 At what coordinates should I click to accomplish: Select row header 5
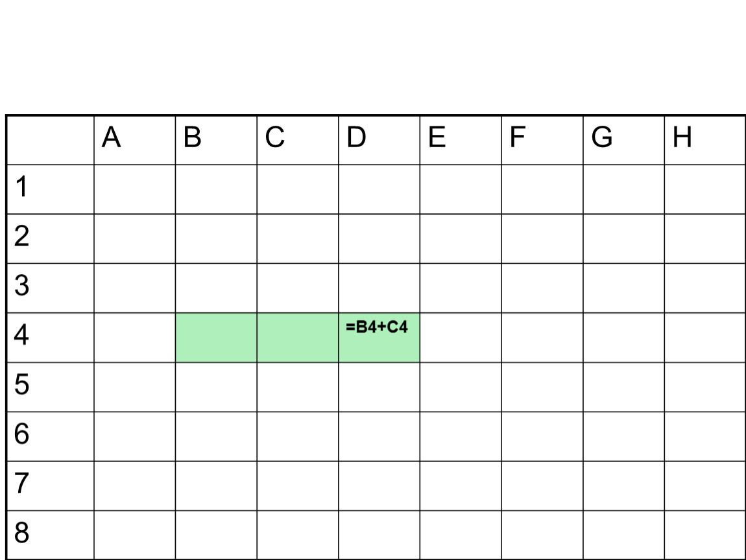pyautogui.click(x=50, y=387)
